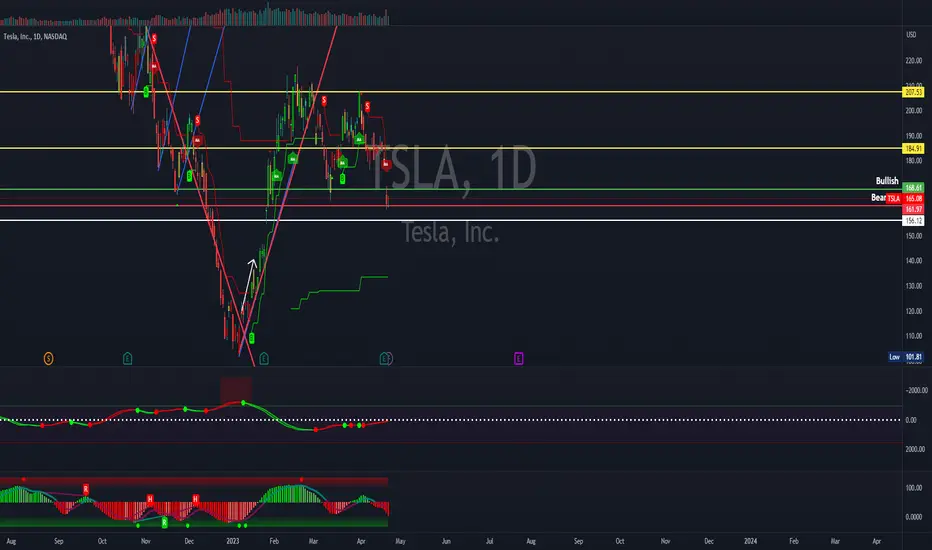Click the red S sell marker in April
The image size is (932, 550).
pos(367,106)
